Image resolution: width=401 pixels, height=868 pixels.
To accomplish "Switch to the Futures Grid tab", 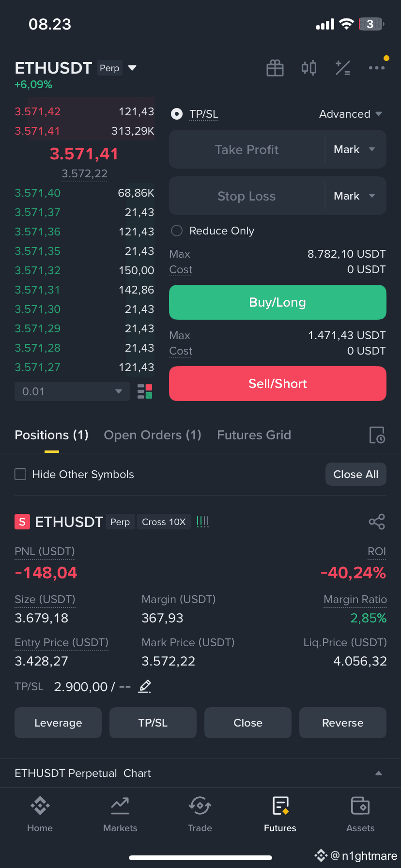I will click(x=254, y=435).
